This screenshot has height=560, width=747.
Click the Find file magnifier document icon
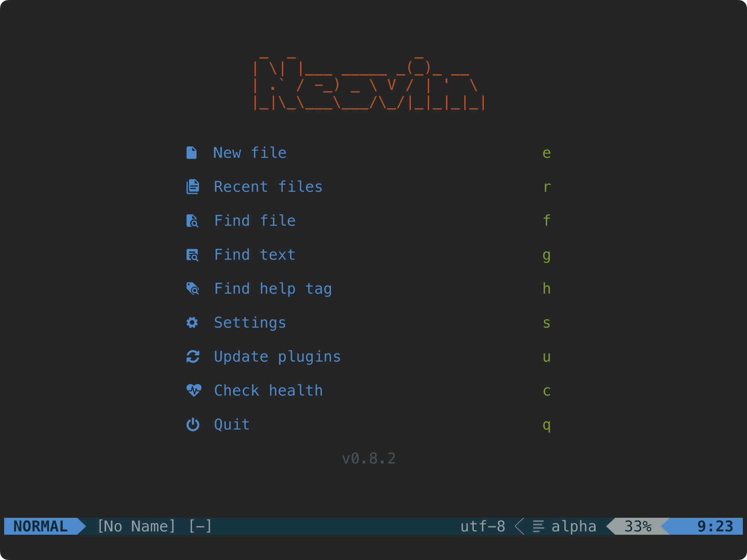coord(193,221)
